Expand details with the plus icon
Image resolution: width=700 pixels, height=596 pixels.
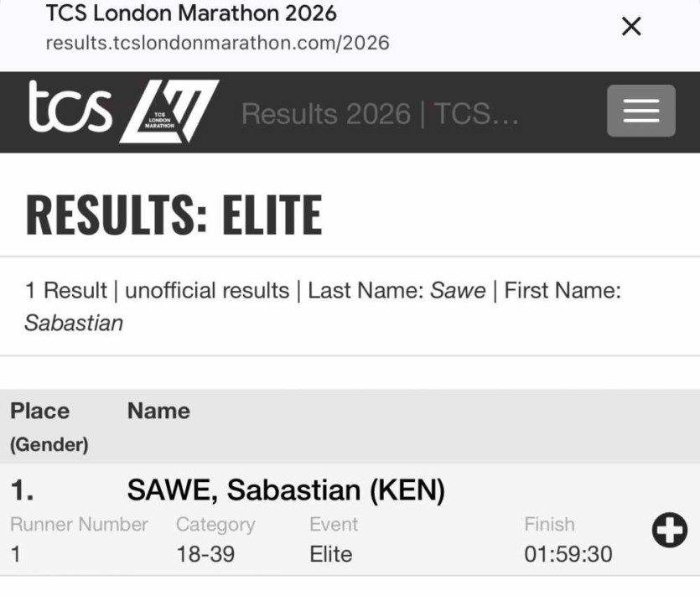(669, 531)
